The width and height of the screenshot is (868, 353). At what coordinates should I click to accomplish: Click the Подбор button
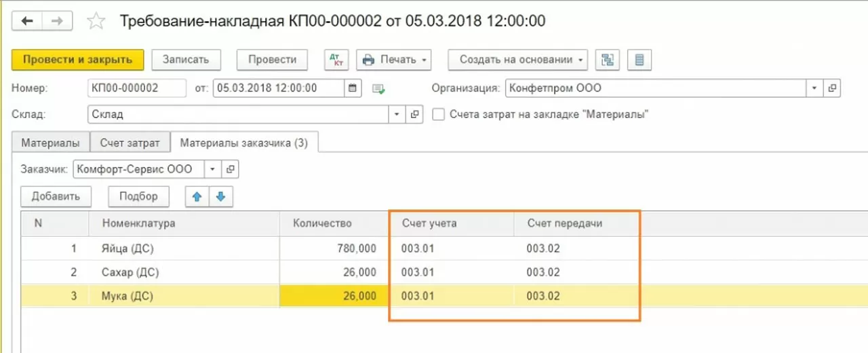point(138,196)
